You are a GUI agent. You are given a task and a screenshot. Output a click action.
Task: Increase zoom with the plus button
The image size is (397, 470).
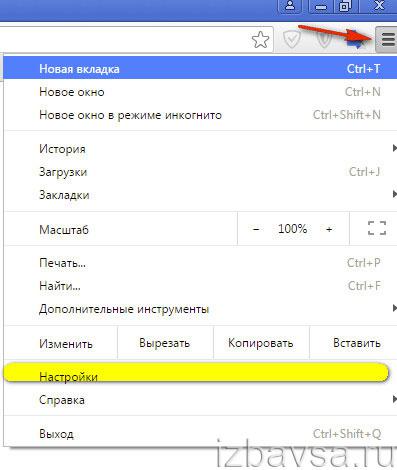pyautogui.click(x=329, y=229)
